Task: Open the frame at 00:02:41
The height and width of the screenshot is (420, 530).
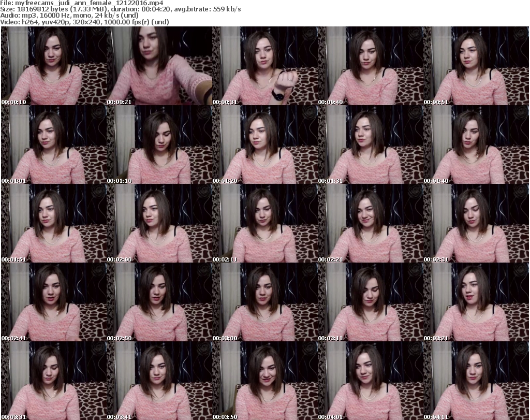Action: click(54, 302)
